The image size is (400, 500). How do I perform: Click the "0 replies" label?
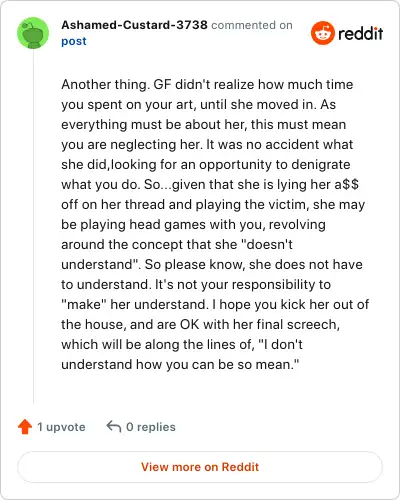coord(151,427)
